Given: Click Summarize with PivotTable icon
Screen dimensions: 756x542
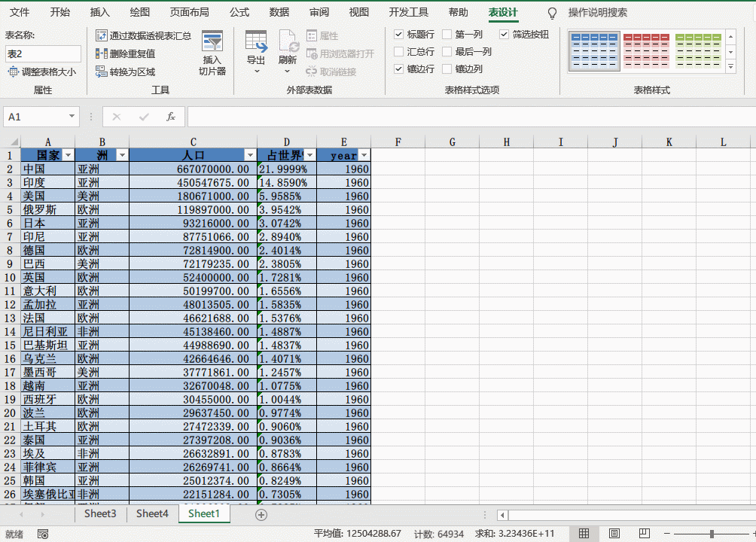Looking at the screenshot, I should pos(101,35).
